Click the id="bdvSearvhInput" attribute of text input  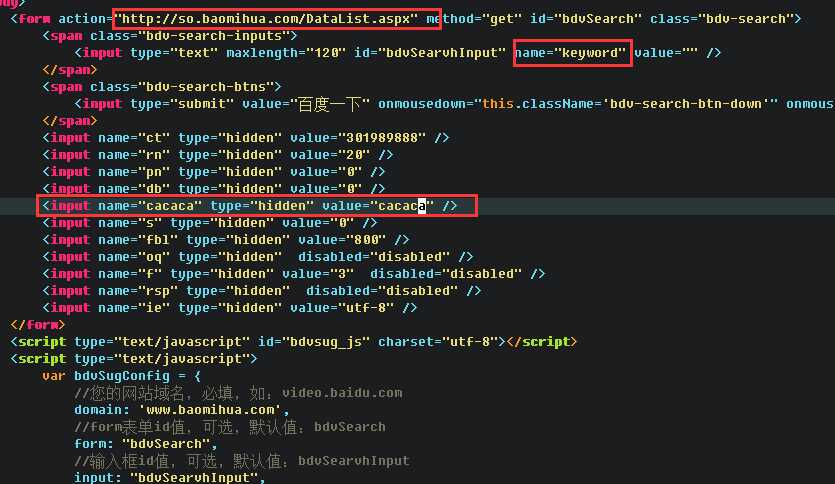pyautogui.click(x=429, y=53)
